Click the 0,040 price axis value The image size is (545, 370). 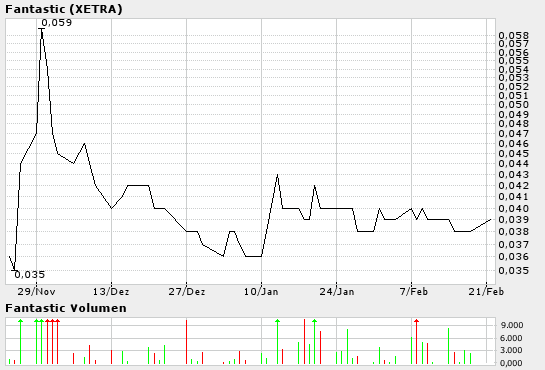pos(514,208)
